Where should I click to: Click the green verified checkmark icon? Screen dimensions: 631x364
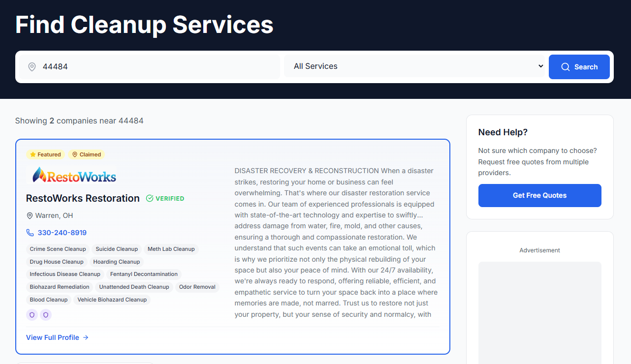coord(149,198)
